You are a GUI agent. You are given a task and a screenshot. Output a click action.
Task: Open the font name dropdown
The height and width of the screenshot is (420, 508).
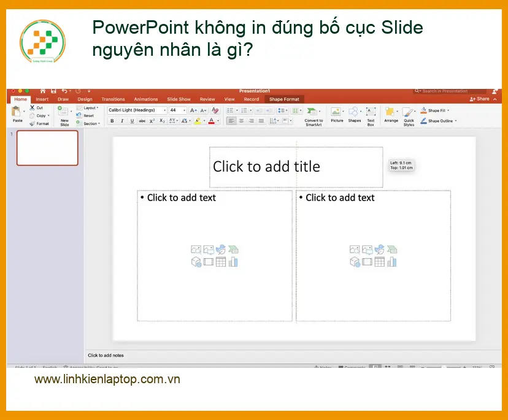(164, 110)
